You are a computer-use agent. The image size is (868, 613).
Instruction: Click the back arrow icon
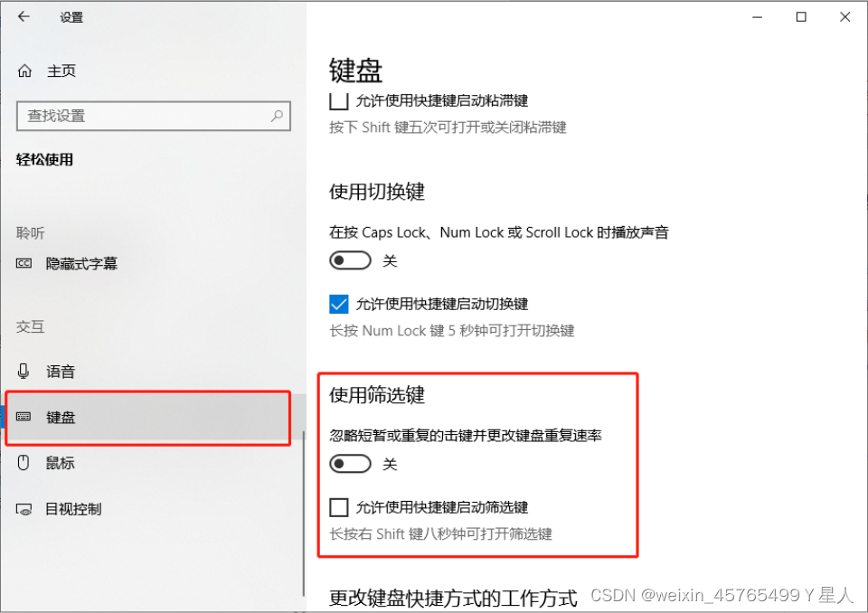[24, 16]
